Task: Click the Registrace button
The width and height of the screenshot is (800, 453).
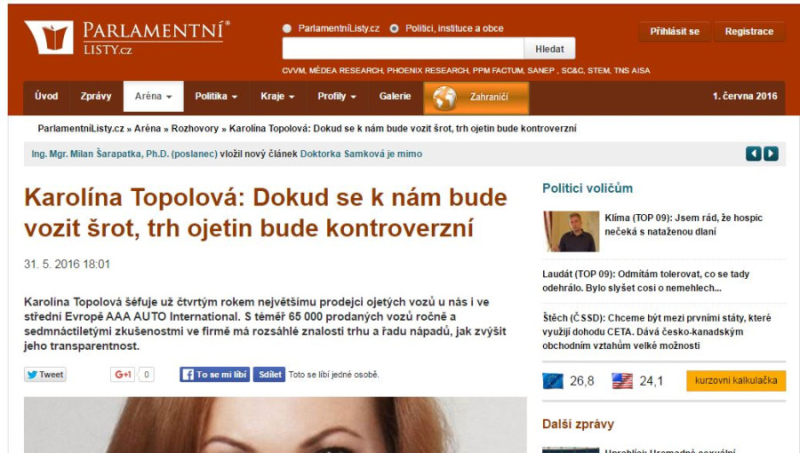Action: pos(749,32)
